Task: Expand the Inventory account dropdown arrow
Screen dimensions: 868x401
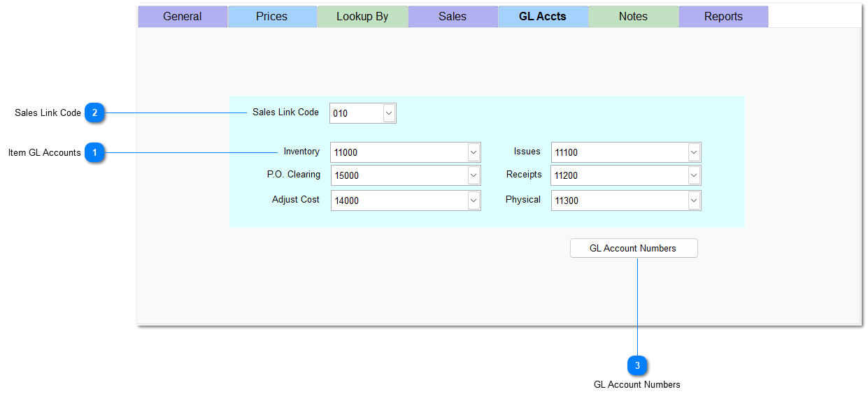Action: tap(474, 152)
